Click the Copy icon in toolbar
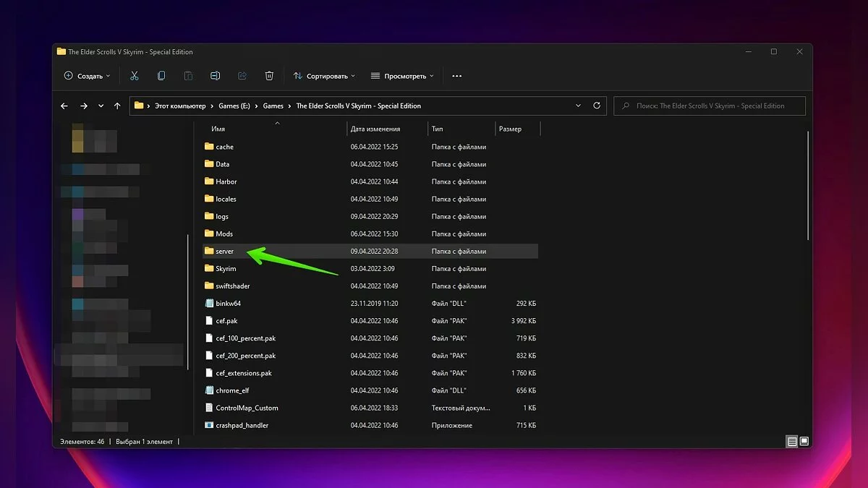The image size is (868, 488). 161,76
